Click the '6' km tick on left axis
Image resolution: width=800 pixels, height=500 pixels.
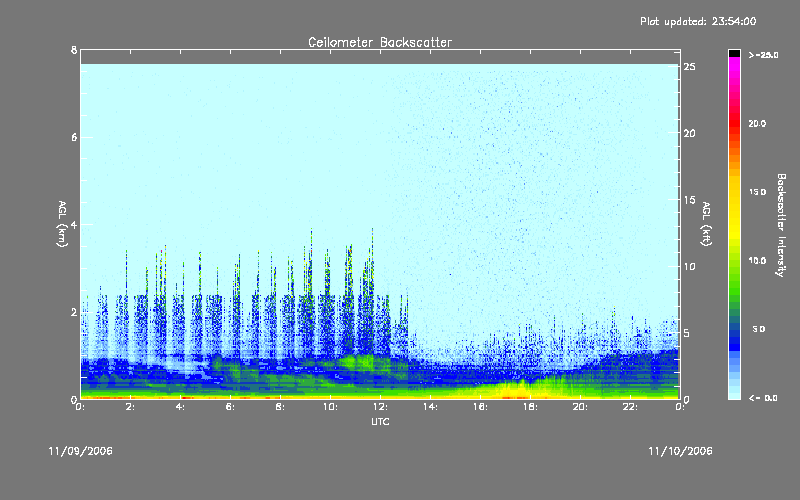(74, 137)
